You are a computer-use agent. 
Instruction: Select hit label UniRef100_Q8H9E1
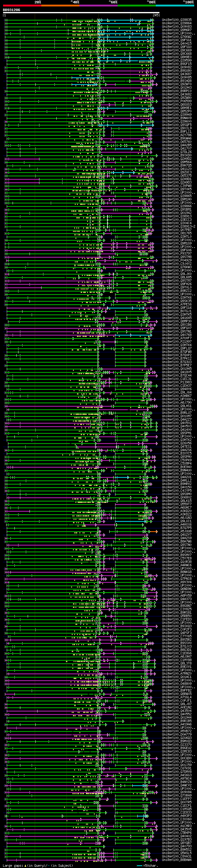click(x=177, y=108)
